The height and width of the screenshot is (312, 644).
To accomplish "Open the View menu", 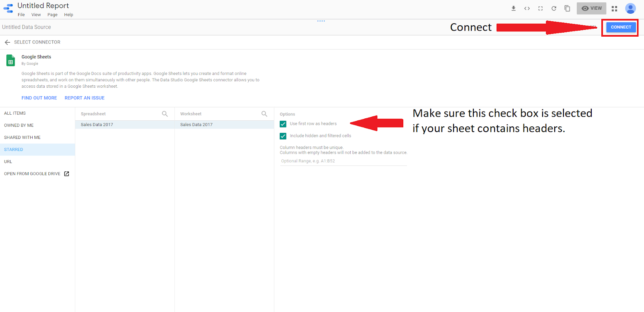I will (x=36, y=15).
